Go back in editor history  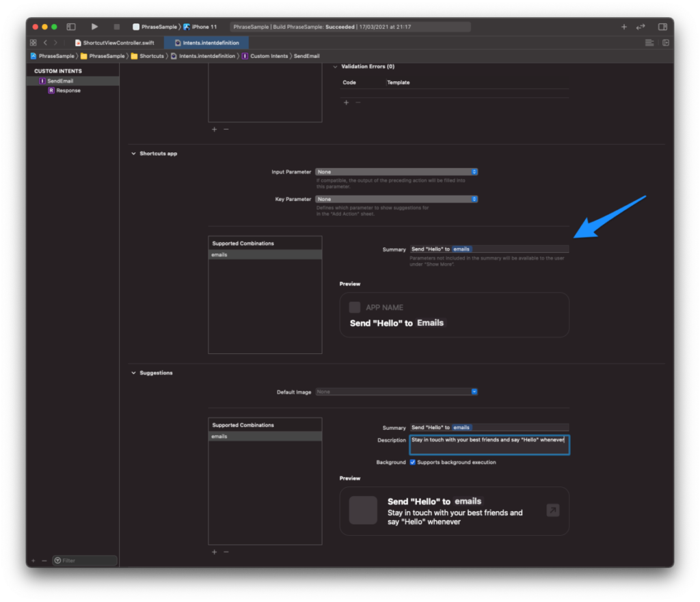click(x=45, y=43)
